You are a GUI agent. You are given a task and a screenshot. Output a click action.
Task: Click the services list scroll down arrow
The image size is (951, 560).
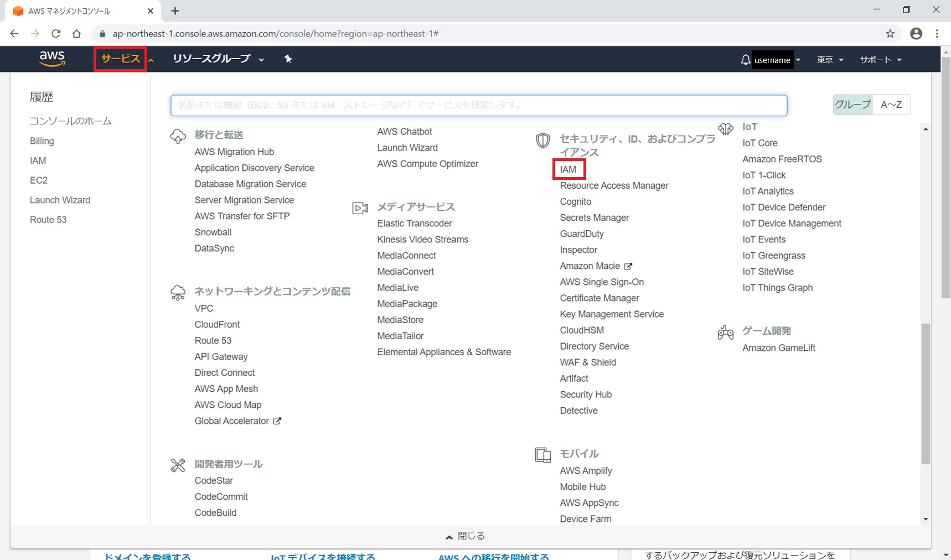(x=926, y=519)
